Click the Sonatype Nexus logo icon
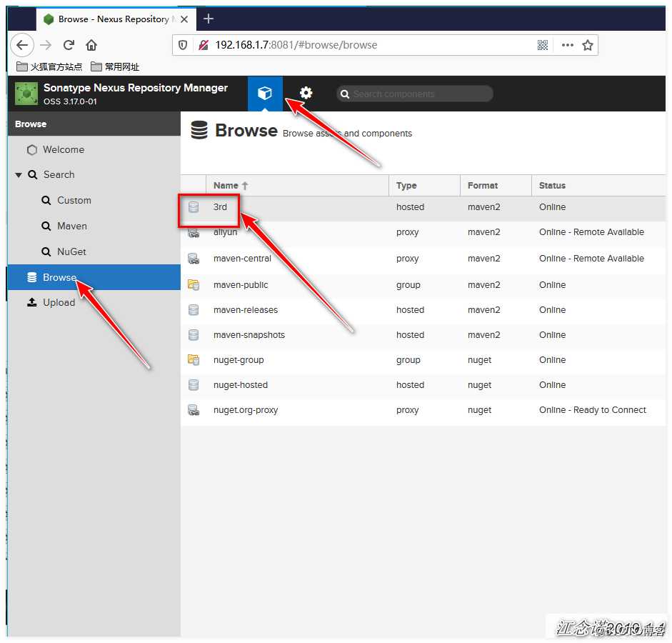This screenshot has width=672, height=643. coord(26,94)
